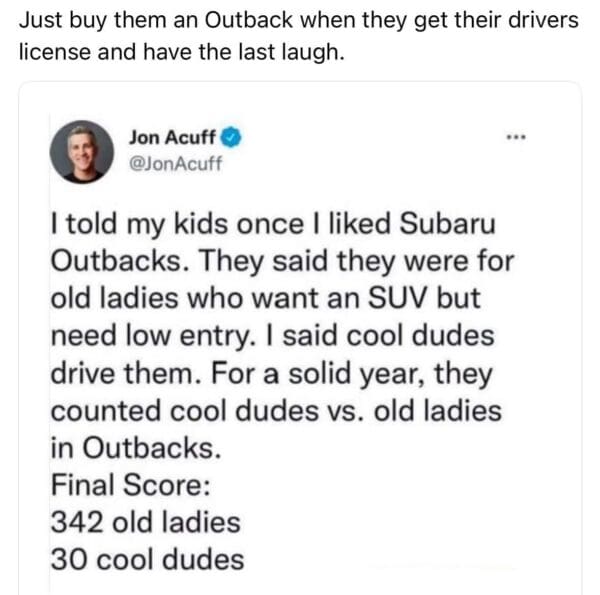Click Jon Acuff's profile picture

pos(82,151)
